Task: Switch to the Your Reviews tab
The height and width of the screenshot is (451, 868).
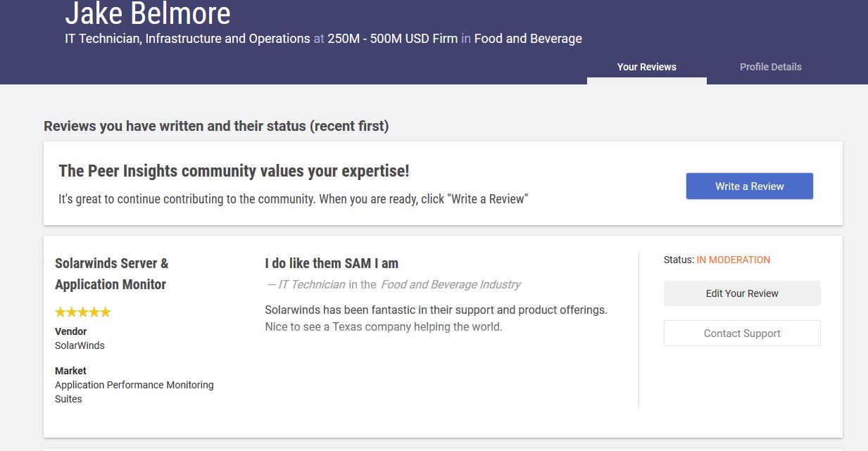Action: (x=646, y=67)
